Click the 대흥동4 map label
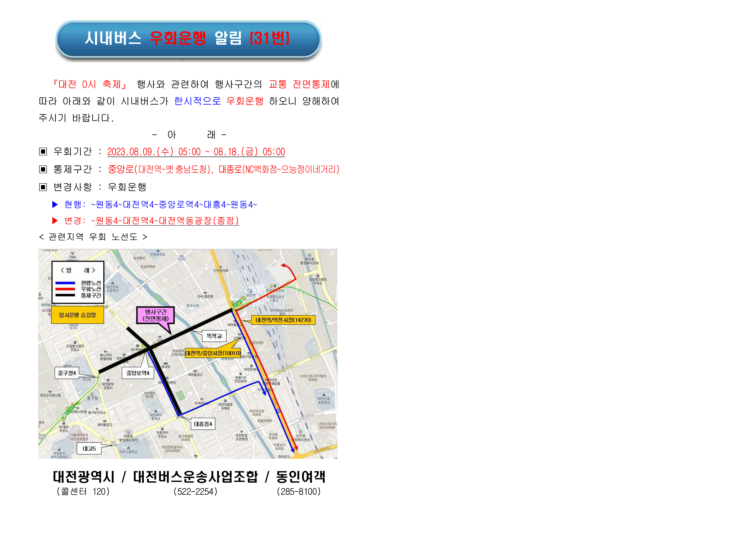Image resolution: width=756 pixels, height=535 pixels. coord(203,424)
